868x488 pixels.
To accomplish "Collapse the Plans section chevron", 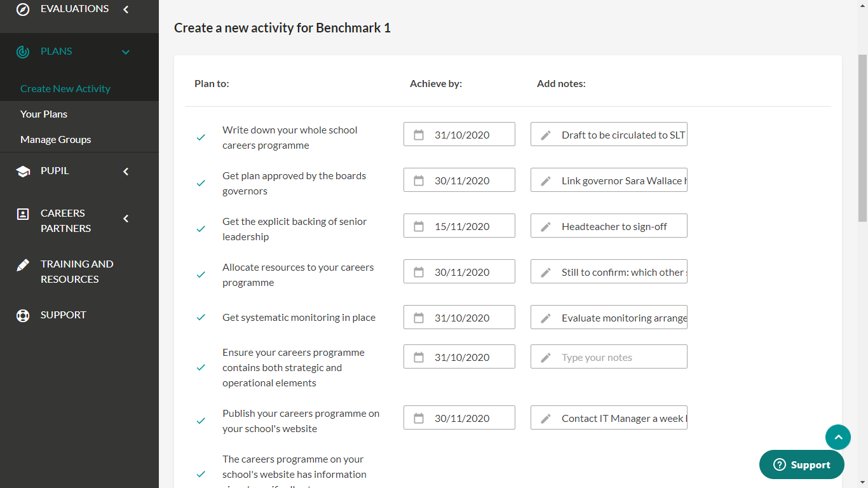I will 126,52.
